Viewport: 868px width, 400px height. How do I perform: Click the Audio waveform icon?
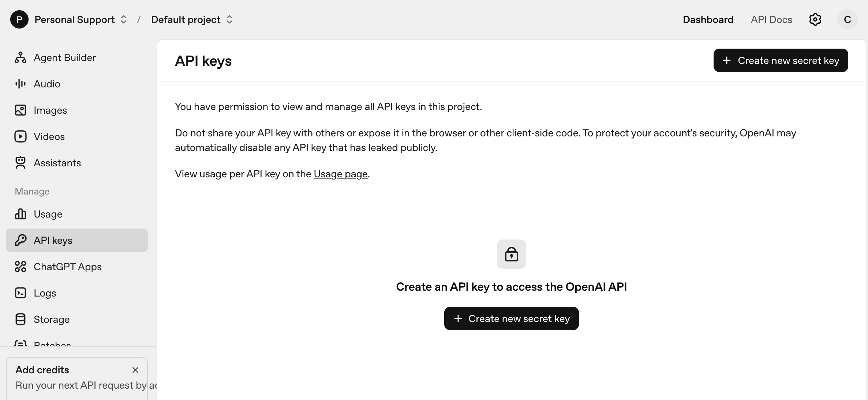point(20,84)
